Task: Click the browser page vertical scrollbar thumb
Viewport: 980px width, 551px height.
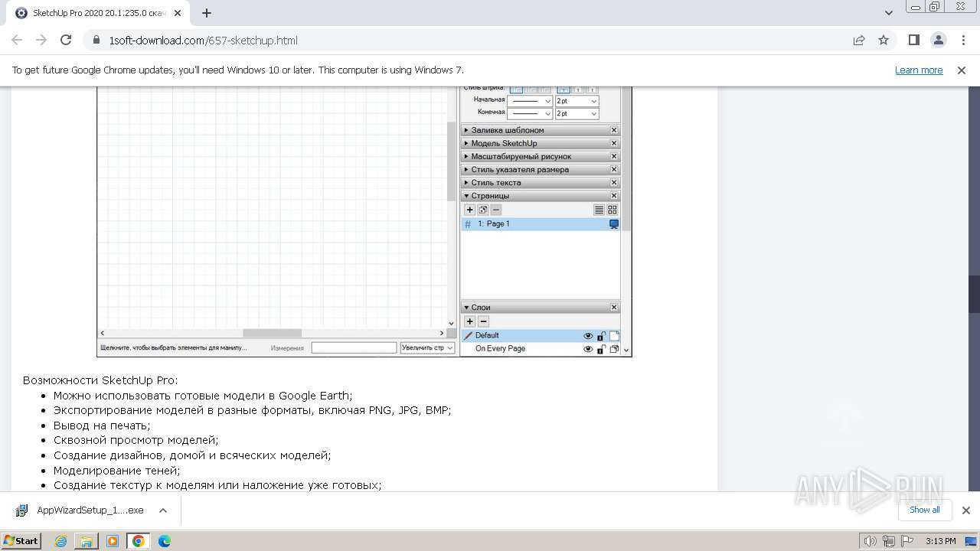Action: point(974,294)
